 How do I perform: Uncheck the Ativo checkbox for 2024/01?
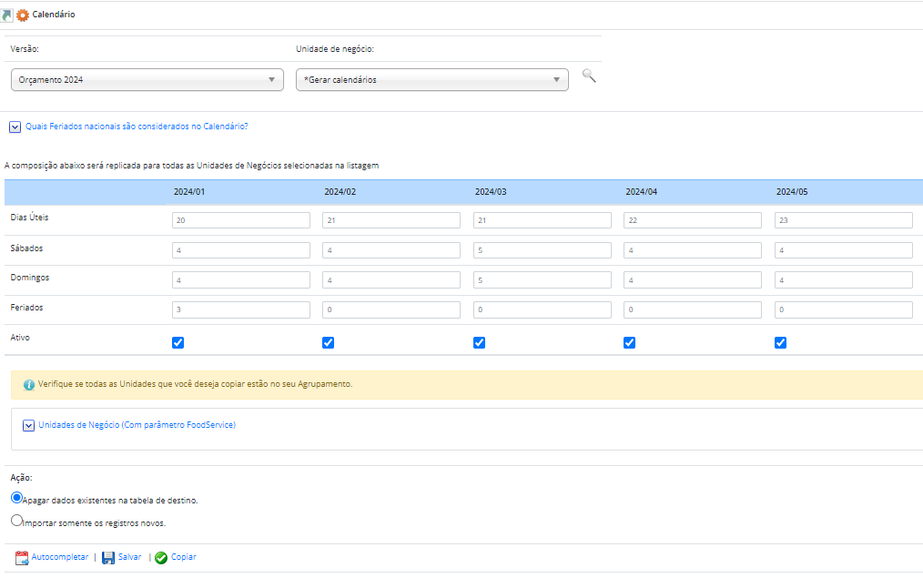pos(178,342)
